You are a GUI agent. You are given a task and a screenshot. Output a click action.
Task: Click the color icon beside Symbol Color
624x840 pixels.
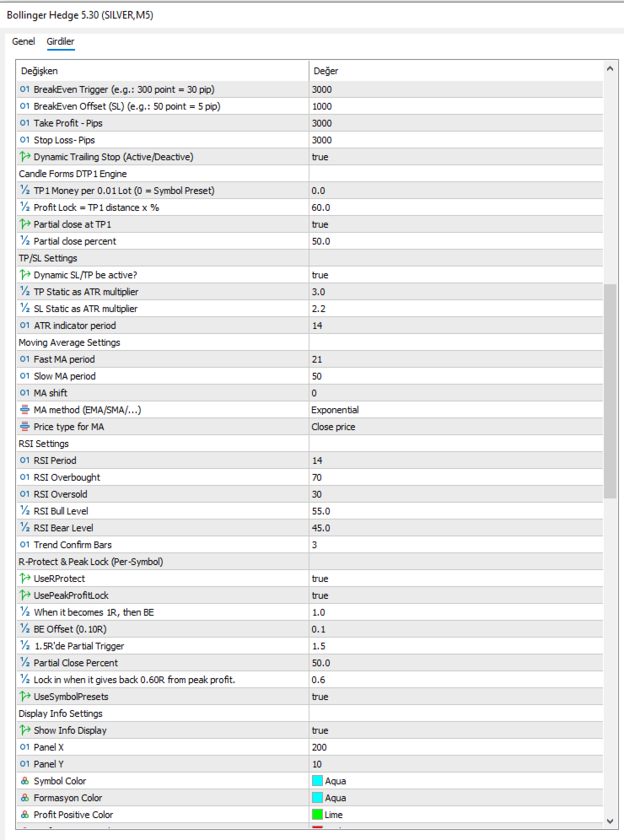24,781
